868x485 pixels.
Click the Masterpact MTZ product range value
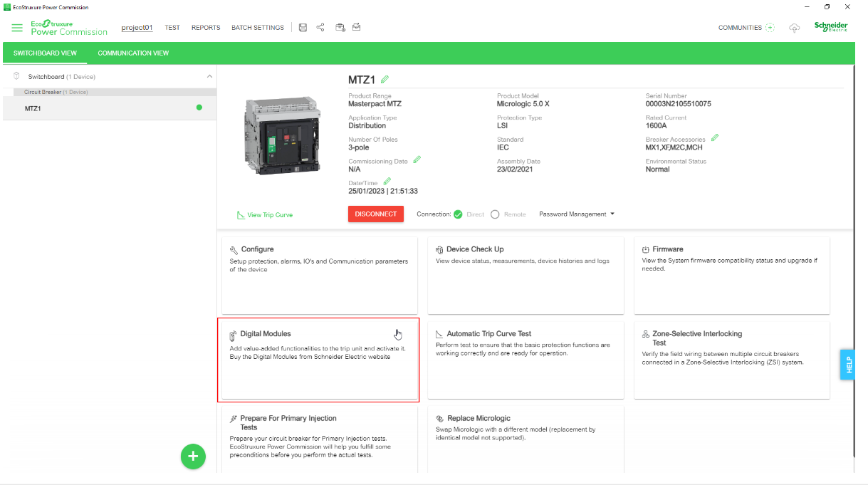375,104
